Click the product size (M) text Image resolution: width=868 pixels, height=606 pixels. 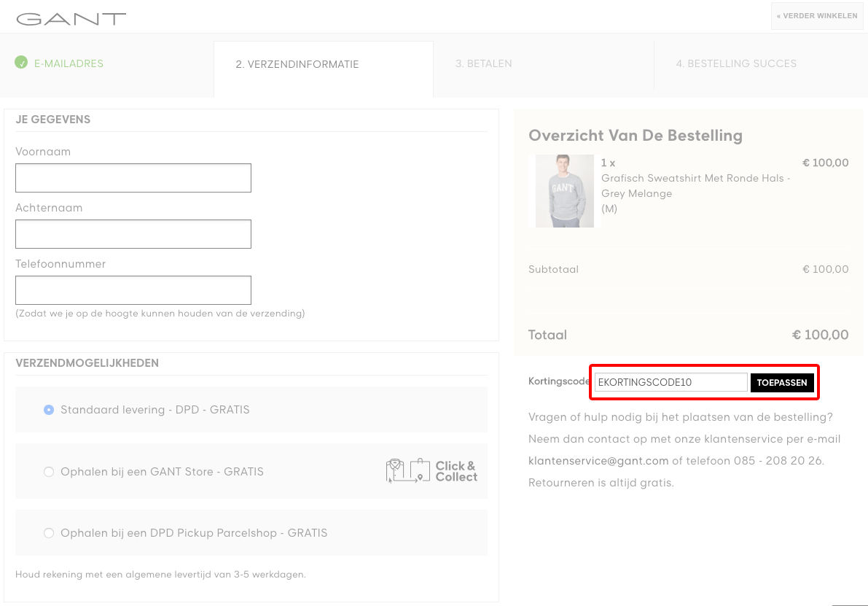(x=609, y=209)
